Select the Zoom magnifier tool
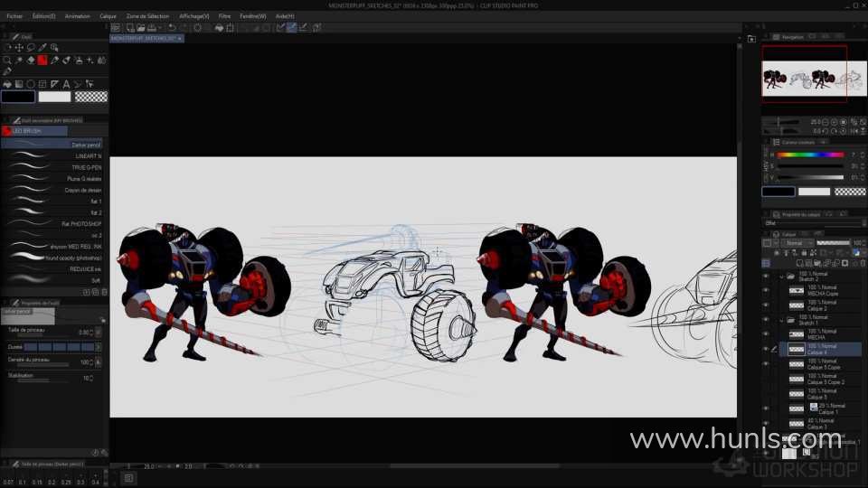Viewport: 868px width, 488px height. 7,60
